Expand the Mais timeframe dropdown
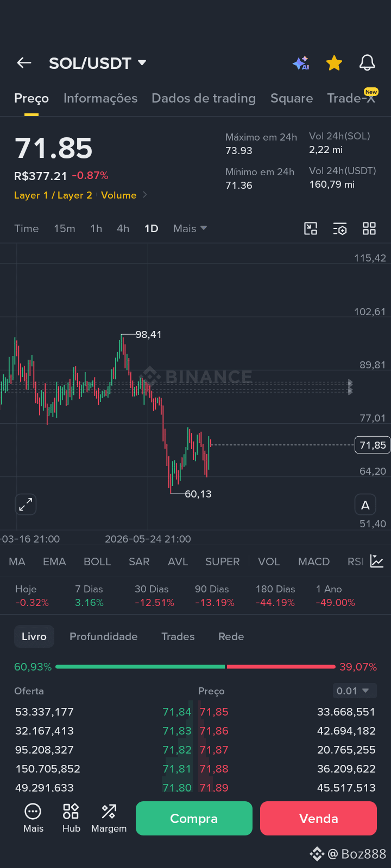This screenshot has height=868, width=391. click(x=190, y=228)
